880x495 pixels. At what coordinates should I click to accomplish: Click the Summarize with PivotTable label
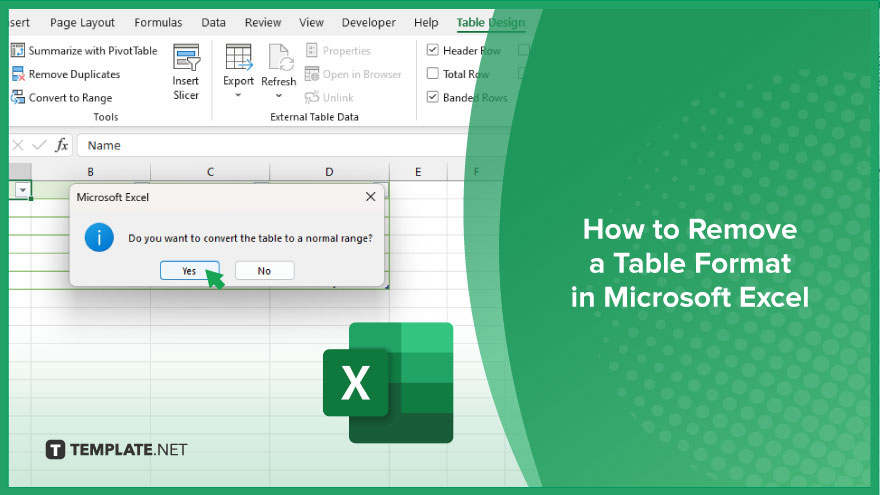pos(93,51)
